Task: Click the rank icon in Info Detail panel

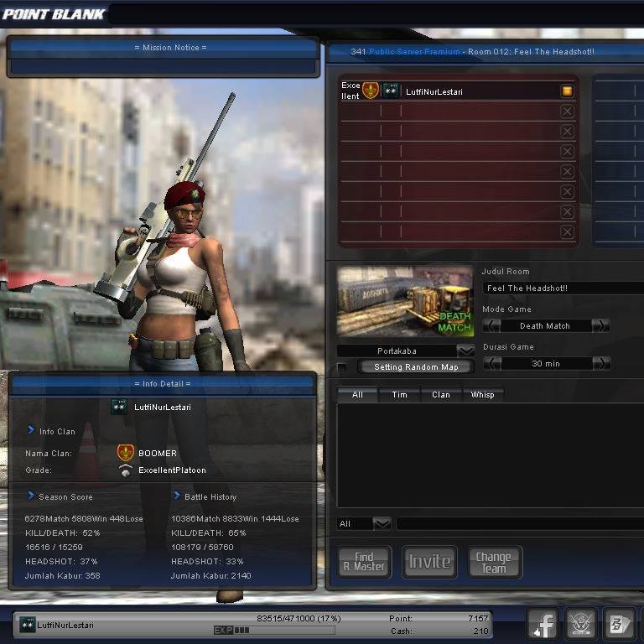Action: pyautogui.click(x=119, y=407)
